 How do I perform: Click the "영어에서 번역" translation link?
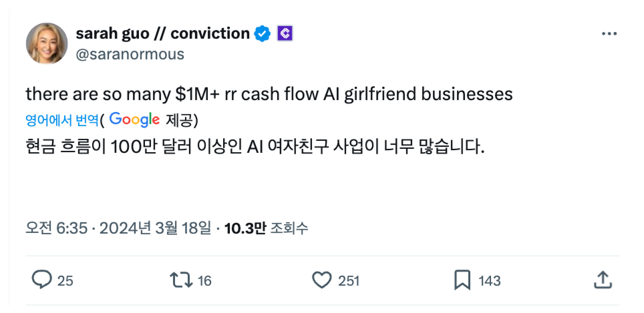62,120
